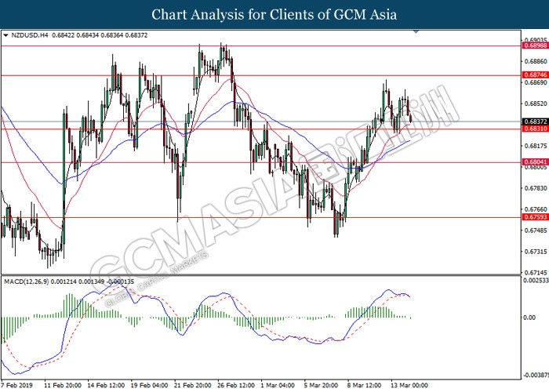Click the 0.68520 price axis value
549x392 pixels.
click(x=536, y=103)
